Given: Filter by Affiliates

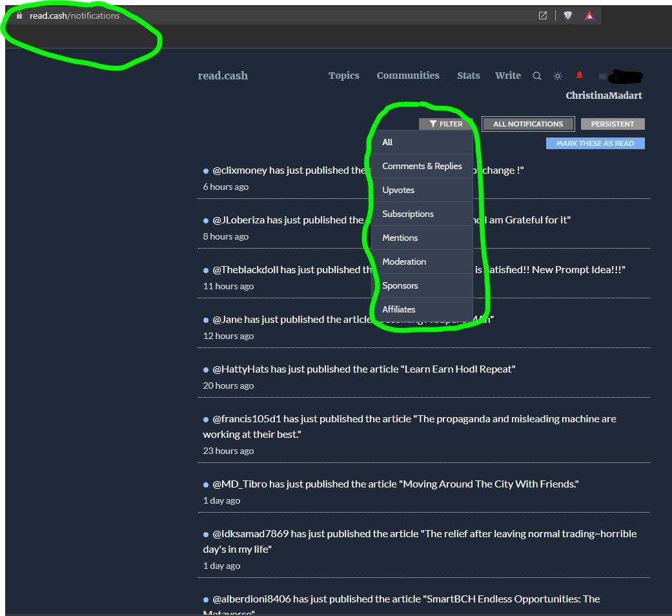Looking at the screenshot, I should [422, 309].
